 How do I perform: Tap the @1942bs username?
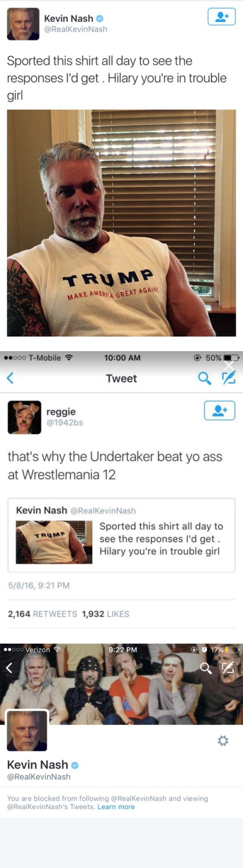click(x=65, y=423)
